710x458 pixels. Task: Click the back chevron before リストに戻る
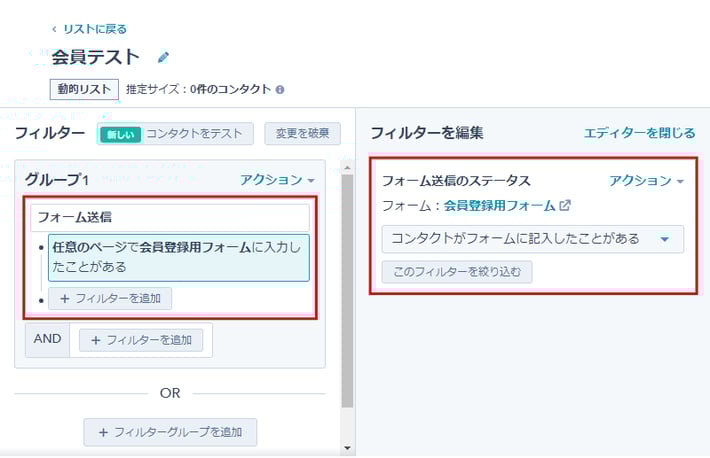pos(54,29)
